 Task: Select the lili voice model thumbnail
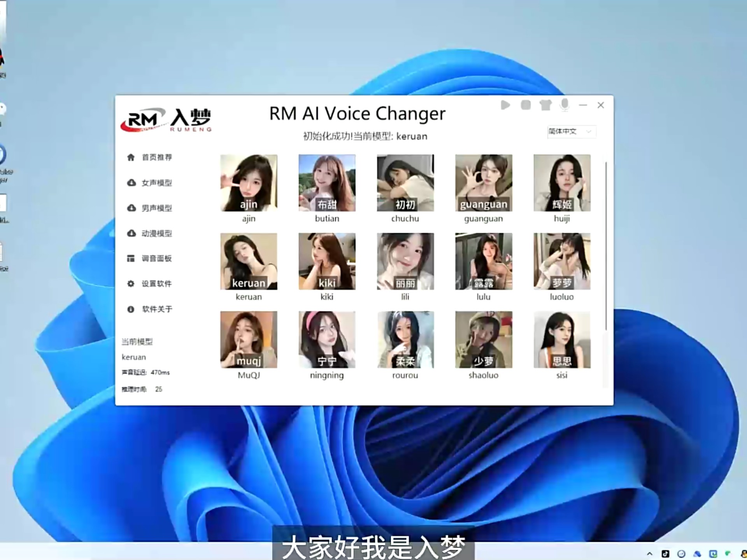click(x=405, y=261)
